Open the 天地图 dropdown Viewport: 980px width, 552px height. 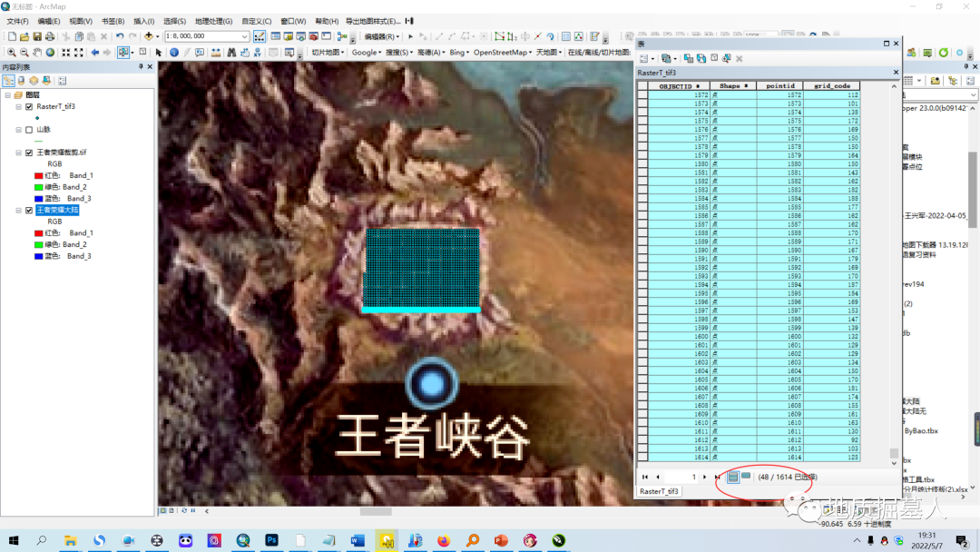coord(549,53)
